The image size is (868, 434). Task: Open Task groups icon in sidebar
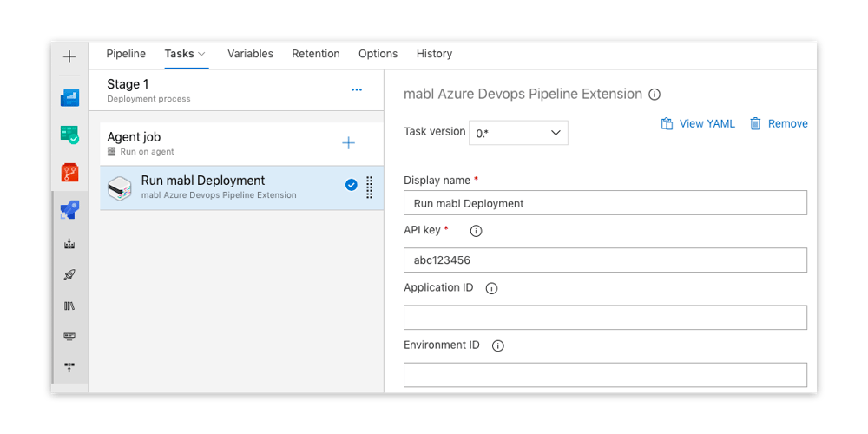pos(69,336)
